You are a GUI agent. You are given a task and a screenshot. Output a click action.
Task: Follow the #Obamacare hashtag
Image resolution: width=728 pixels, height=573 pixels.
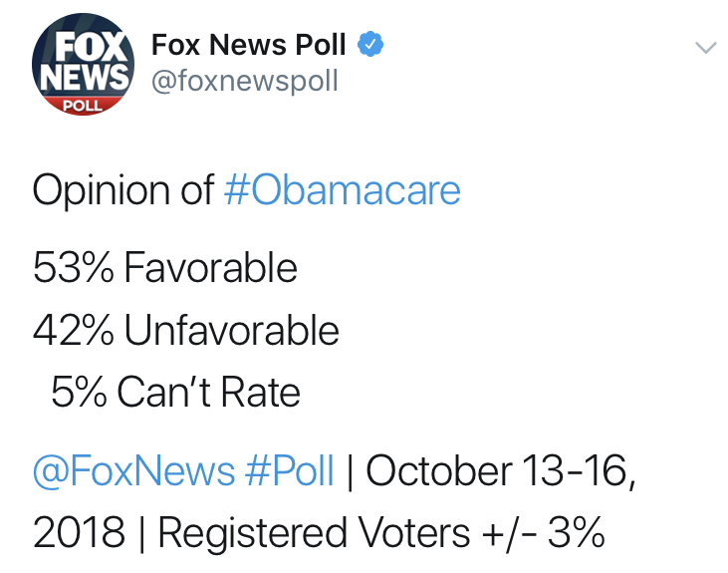(x=343, y=189)
